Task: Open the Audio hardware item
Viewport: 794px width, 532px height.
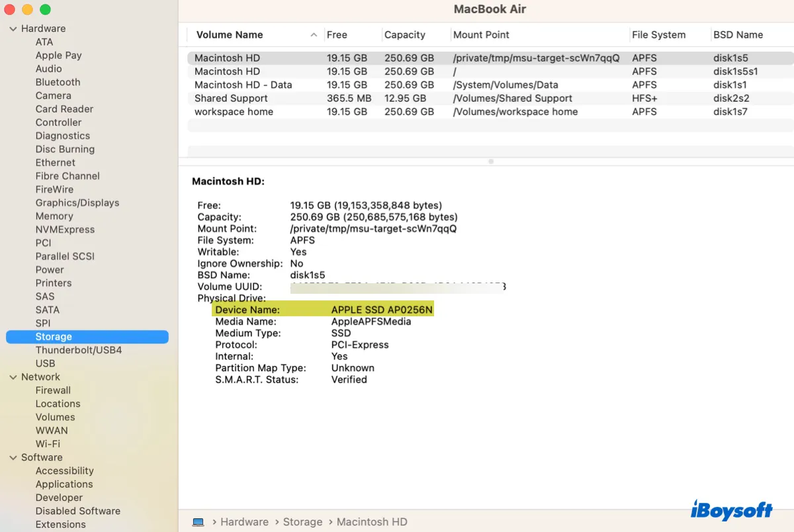Action: pos(49,69)
